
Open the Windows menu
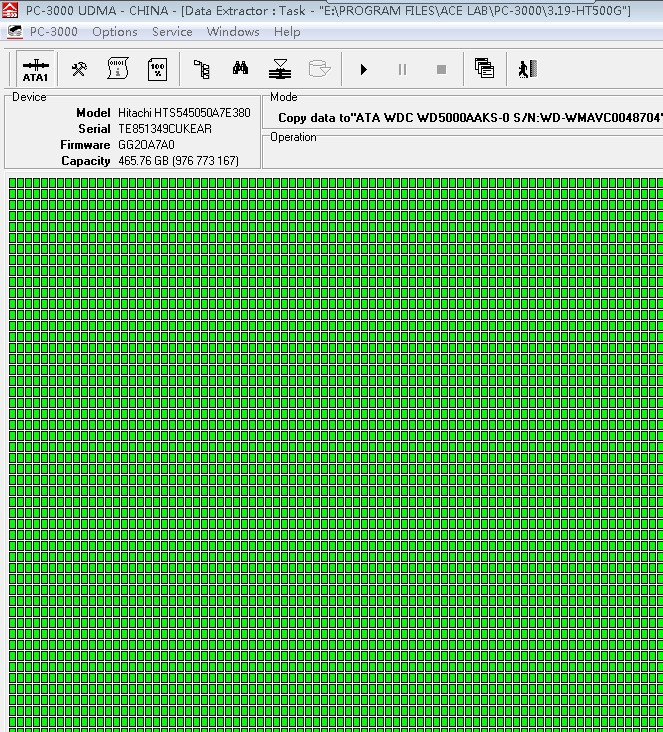click(x=232, y=32)
